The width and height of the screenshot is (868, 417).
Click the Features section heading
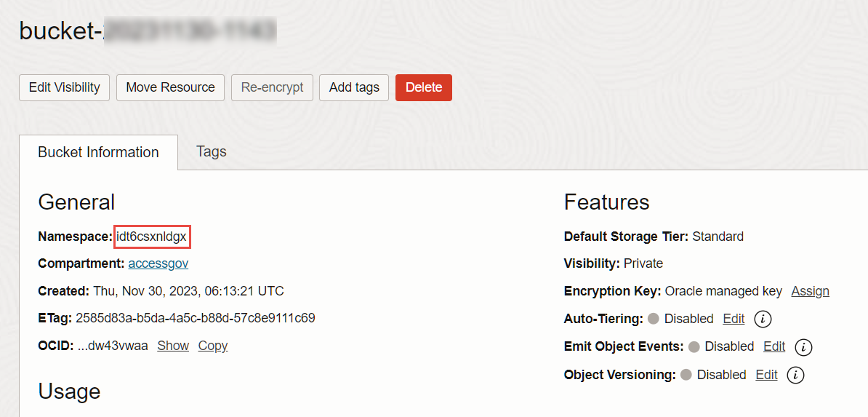pos(607,202)
